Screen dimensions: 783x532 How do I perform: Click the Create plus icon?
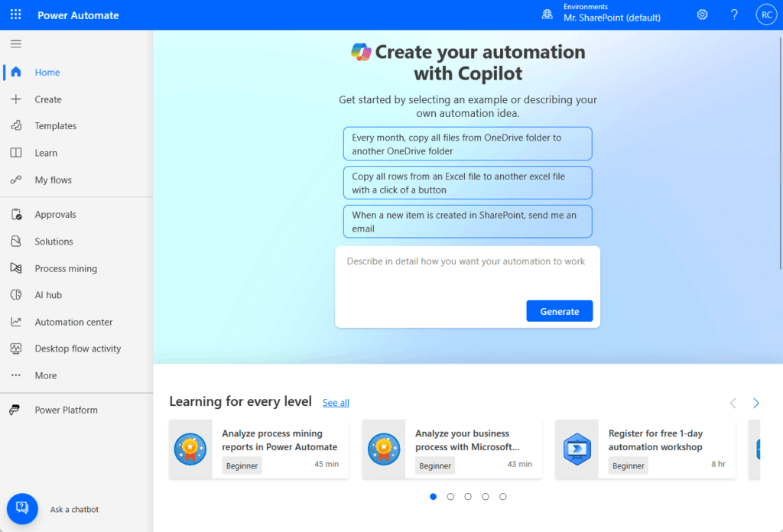click(x=16, y=99)
